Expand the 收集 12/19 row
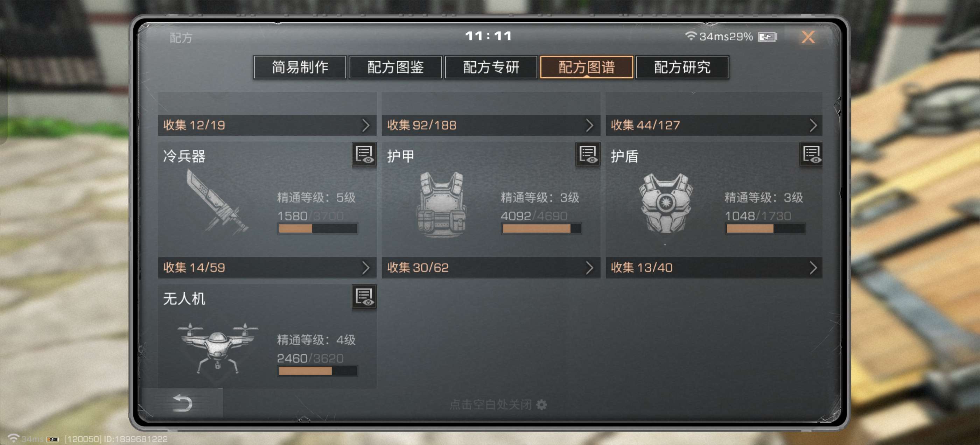 [267, 125]
